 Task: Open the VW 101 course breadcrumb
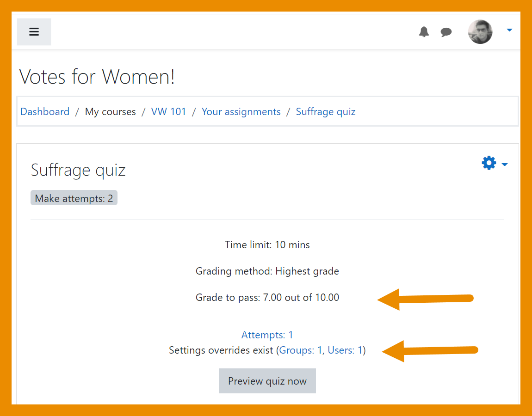point(168,111)
